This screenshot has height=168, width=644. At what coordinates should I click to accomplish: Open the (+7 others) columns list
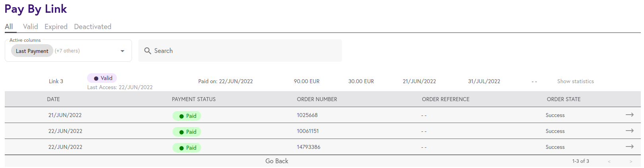(x=67, y=51)
